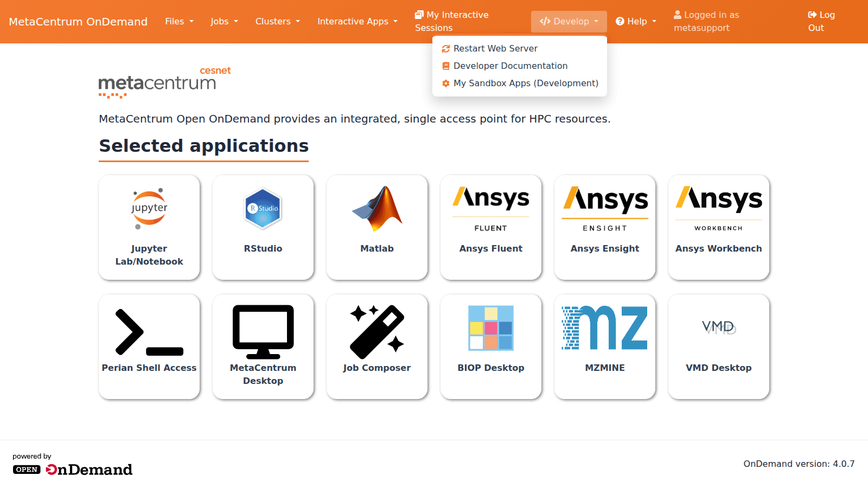
Task: Click the MZMINE label text
Action: (x=605, y=368)
